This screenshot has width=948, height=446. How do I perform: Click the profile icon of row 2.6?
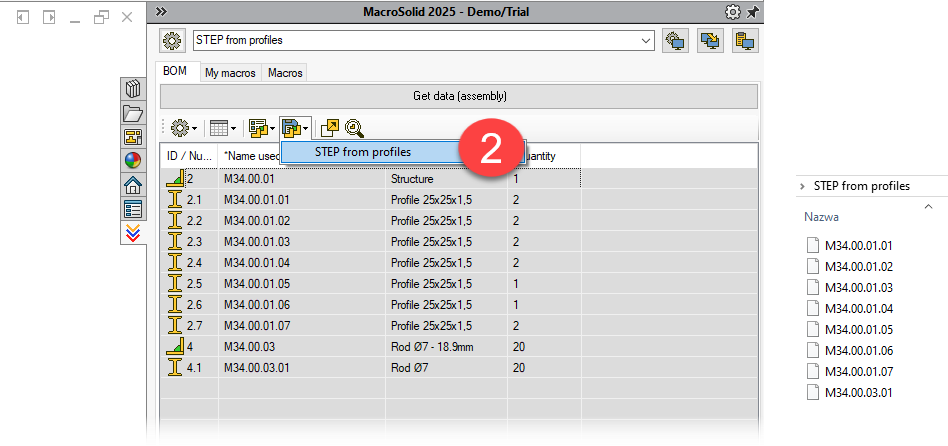pyautogui.click(x=175, y=305)
